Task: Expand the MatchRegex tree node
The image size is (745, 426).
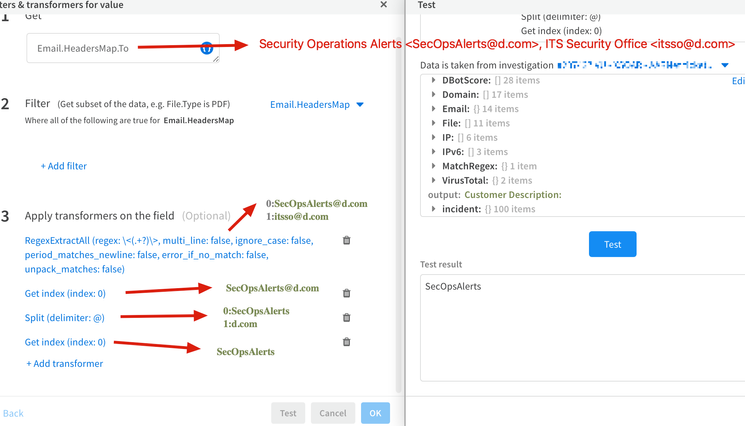Action: pos(433,166)
